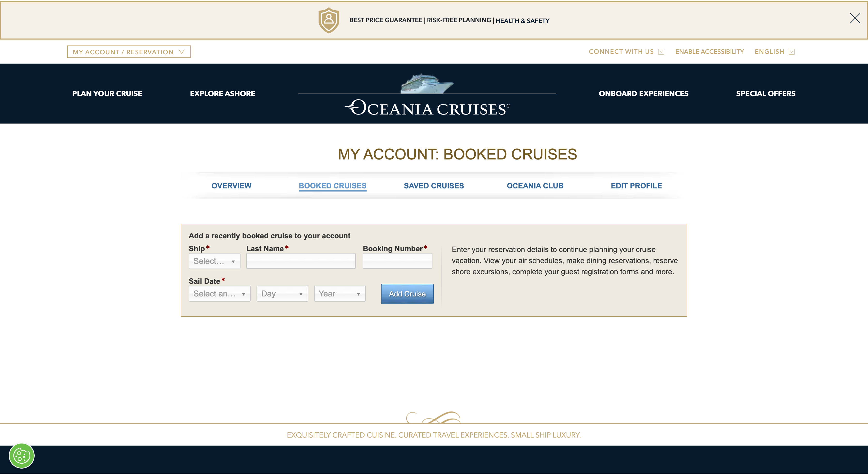Click 'Add a recently booked cruise' heading text
Viewport: 868px width, 474px height.
coord(269,236)
